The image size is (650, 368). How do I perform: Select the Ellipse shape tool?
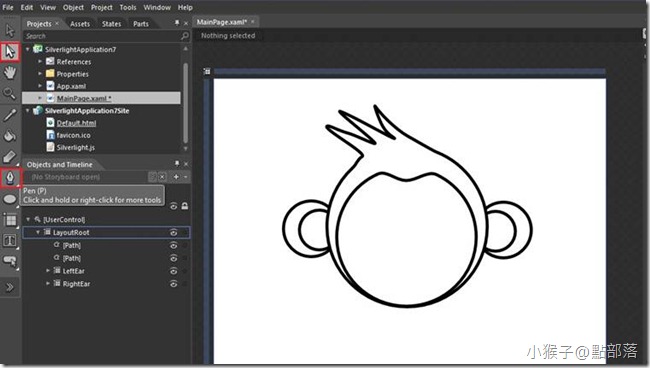[x=10, y=199]
